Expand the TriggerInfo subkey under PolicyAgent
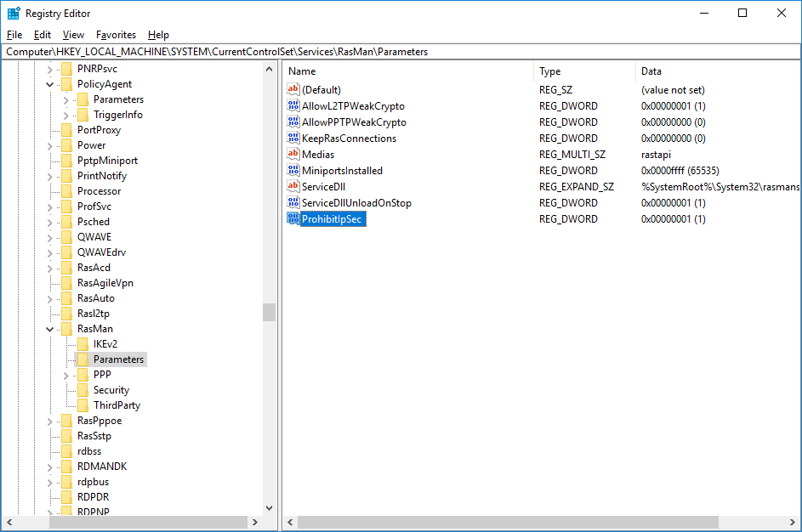 (x=66, y=116)
